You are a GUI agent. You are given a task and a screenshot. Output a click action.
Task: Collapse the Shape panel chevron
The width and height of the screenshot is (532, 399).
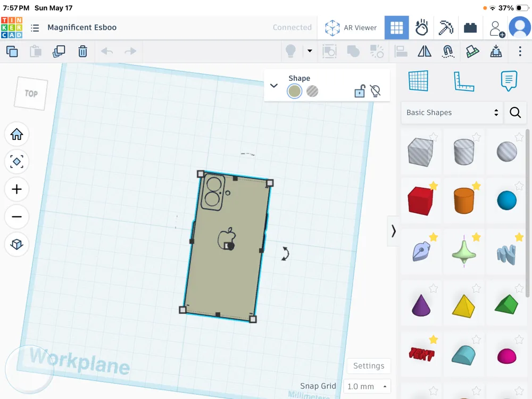point(274,86)
